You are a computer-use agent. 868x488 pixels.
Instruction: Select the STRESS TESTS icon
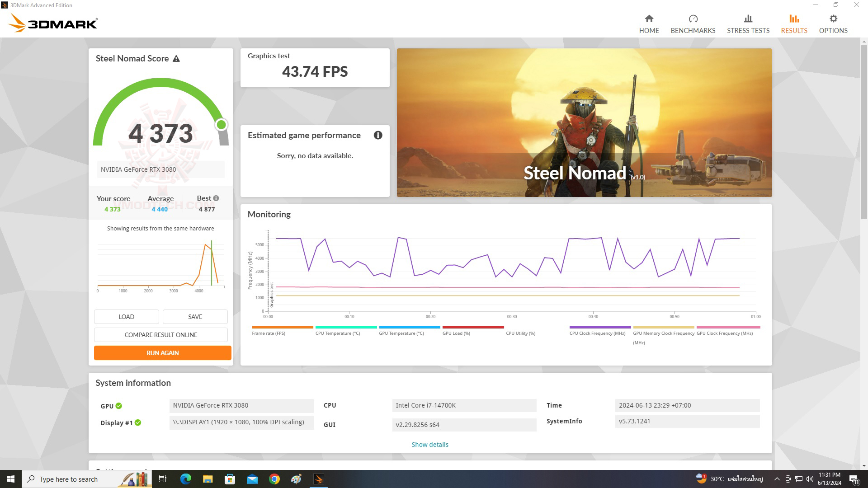point(748,23)
